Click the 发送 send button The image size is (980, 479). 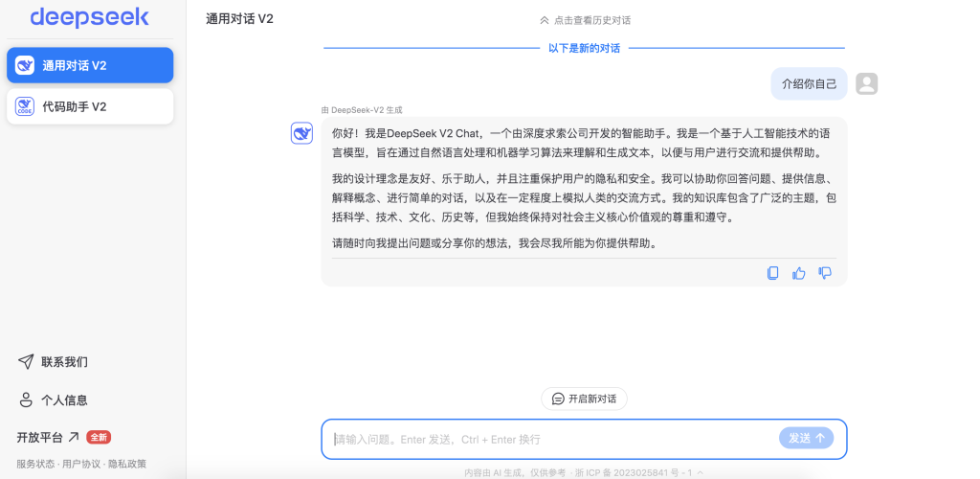tap(806, 439)
